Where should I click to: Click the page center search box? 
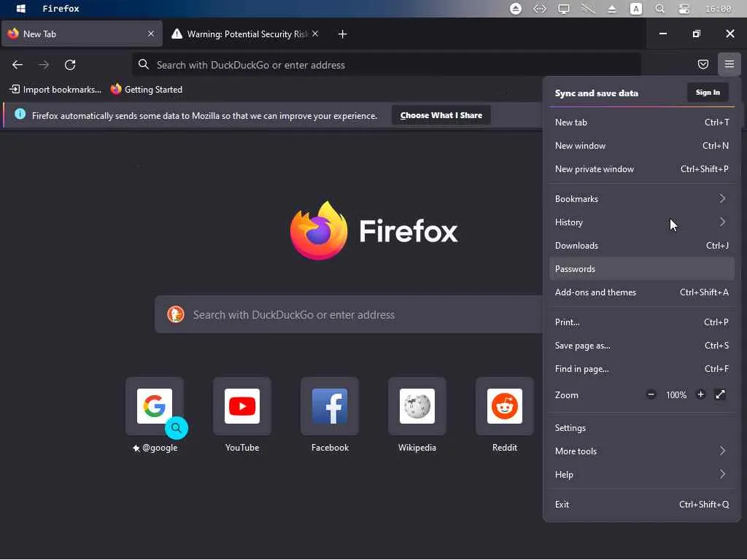[x=349, y=314]
